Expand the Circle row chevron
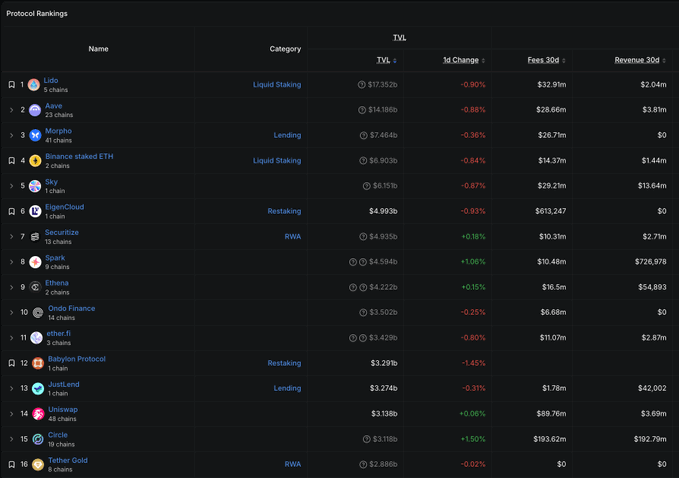Screen dimensions: 679x478 pos(12,439)
